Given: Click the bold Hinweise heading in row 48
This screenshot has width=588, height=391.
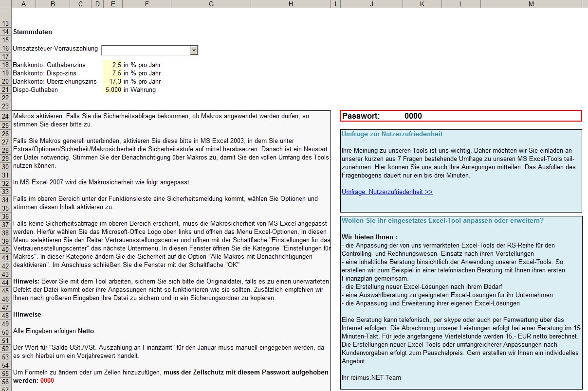Looking at the screenshot, I should point(27,315).
